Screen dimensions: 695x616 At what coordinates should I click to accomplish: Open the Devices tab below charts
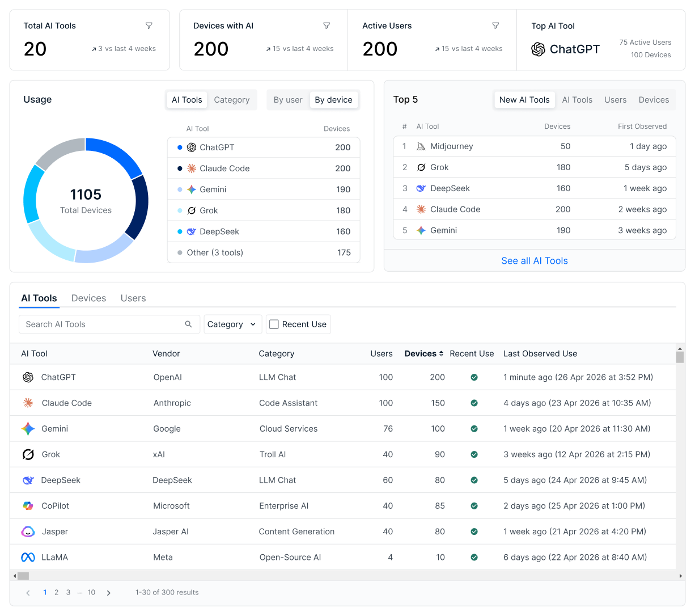(x=89, y=298)
